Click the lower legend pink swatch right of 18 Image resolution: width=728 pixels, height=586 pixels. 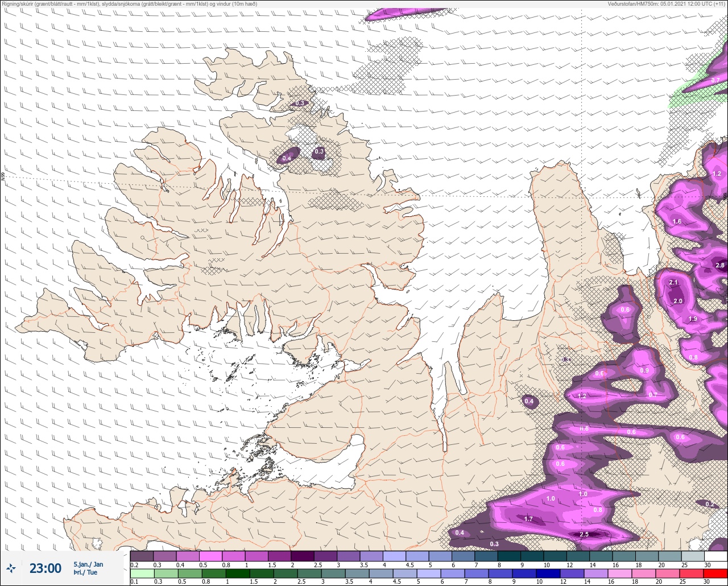[x=644, y=573]
